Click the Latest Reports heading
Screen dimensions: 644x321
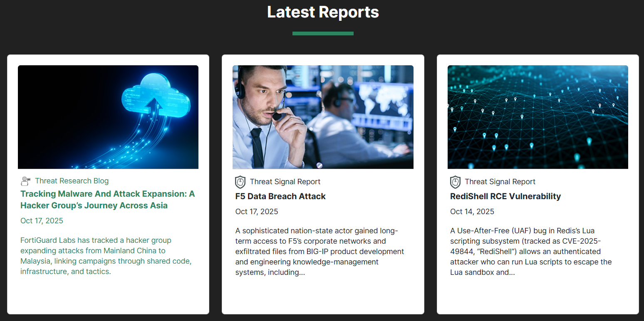click(x=323, y=12)
